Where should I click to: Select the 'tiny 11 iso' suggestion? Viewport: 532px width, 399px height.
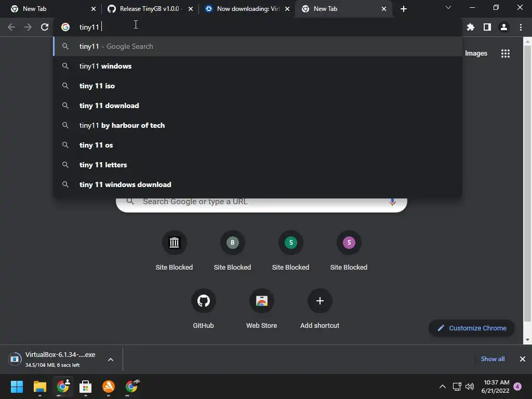tap(258, 86)
